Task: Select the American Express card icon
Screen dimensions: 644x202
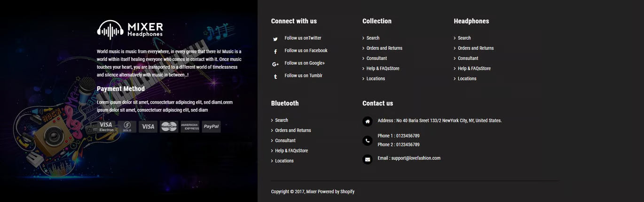Action: [190, 127]
